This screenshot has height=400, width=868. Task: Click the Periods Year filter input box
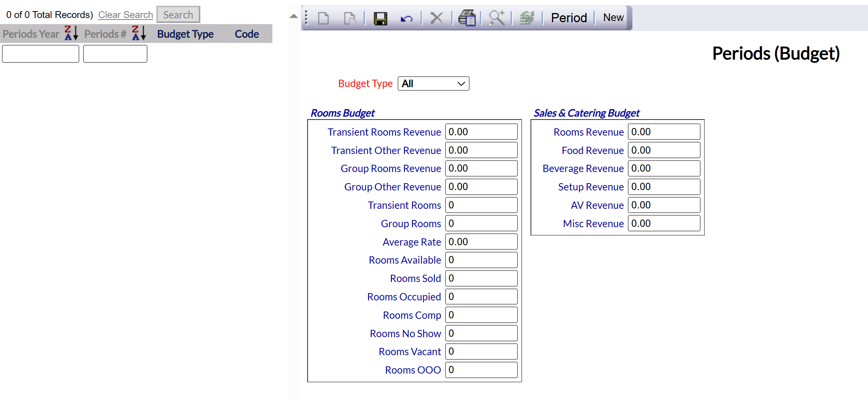pyautogui.click(x=41, y=54)
